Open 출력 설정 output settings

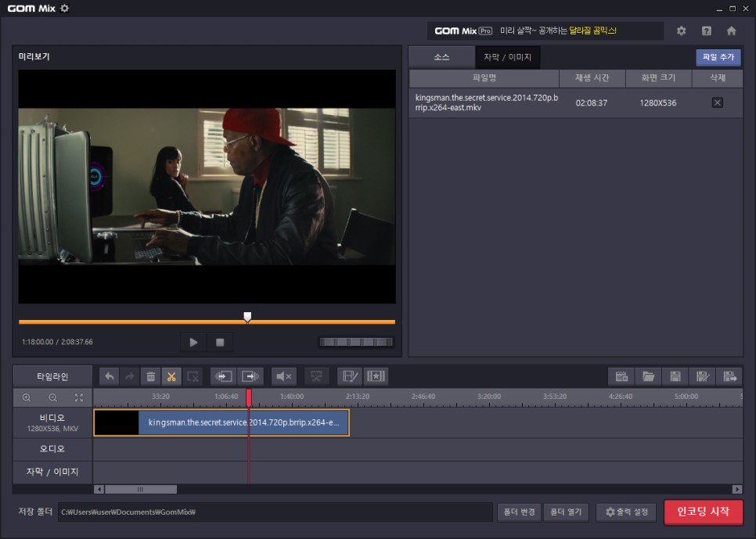pos(626,512)
